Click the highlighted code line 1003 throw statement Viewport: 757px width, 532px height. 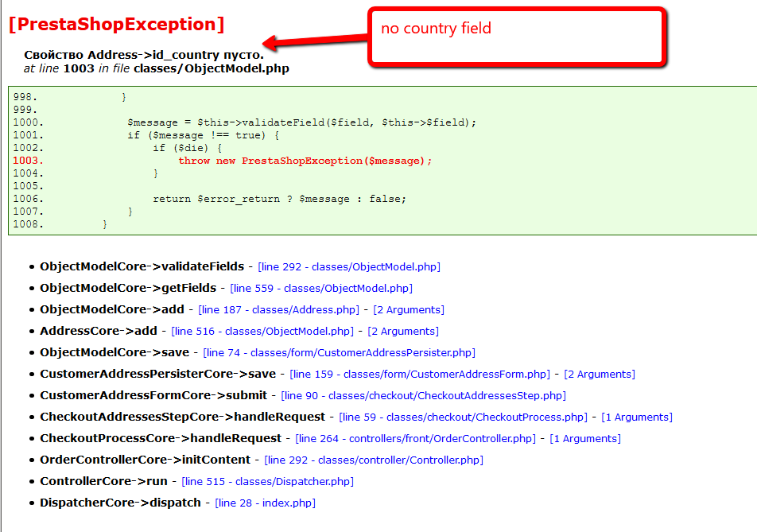305,161
